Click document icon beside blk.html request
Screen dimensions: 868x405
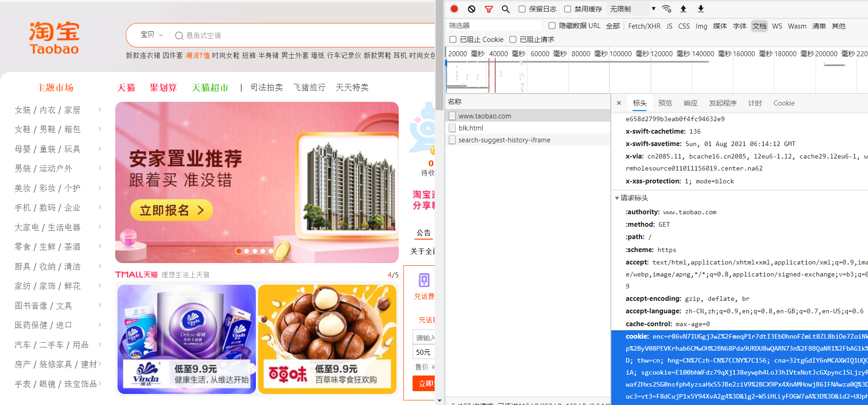pos(452,128)
